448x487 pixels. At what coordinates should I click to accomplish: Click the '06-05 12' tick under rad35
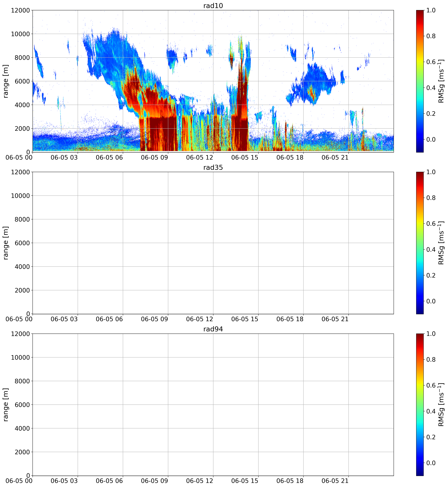[200, 319]
